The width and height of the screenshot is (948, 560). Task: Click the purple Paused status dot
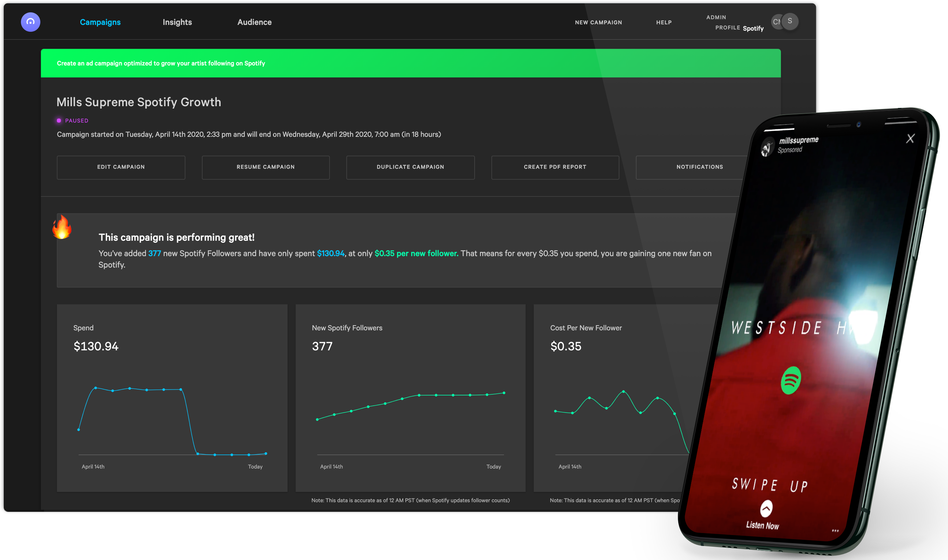pos(59,121)
